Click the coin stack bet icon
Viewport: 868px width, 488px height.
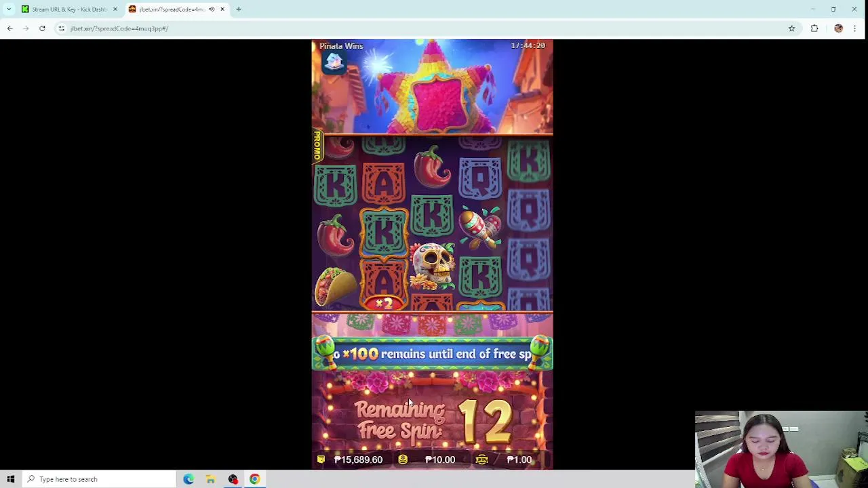coord(403,460)
